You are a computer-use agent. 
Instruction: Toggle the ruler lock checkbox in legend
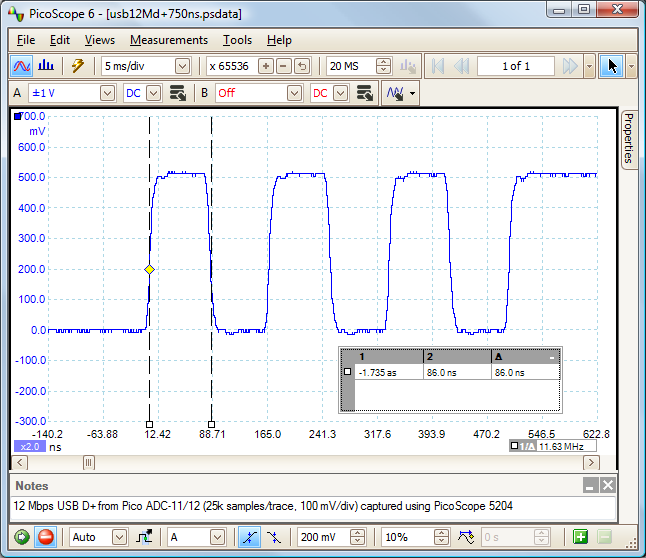click(348, 372)
